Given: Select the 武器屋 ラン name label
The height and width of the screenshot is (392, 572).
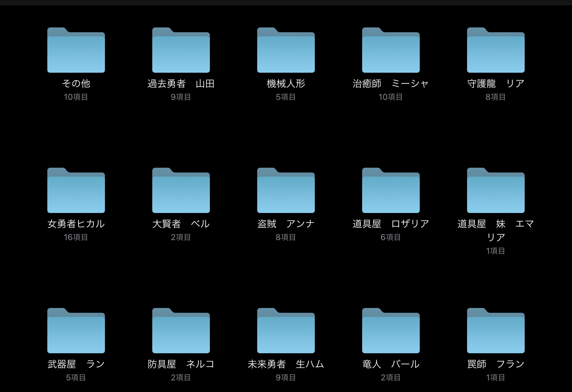Looking at the screenshot, I should [76, 364].
